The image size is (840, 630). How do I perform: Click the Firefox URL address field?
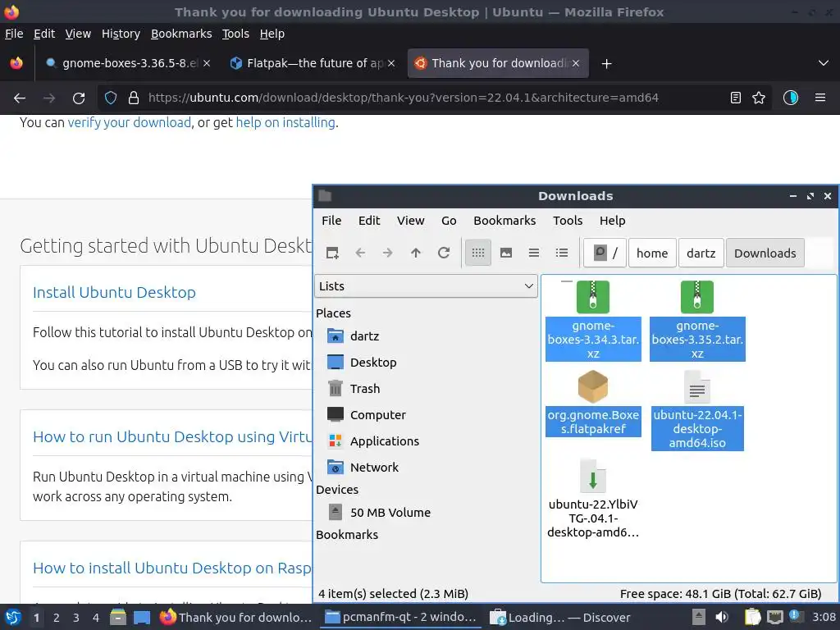[404, 98]
